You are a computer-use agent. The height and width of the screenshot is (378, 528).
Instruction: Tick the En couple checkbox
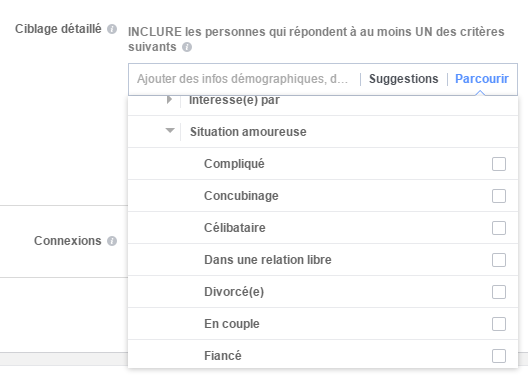tap(499, 324)
